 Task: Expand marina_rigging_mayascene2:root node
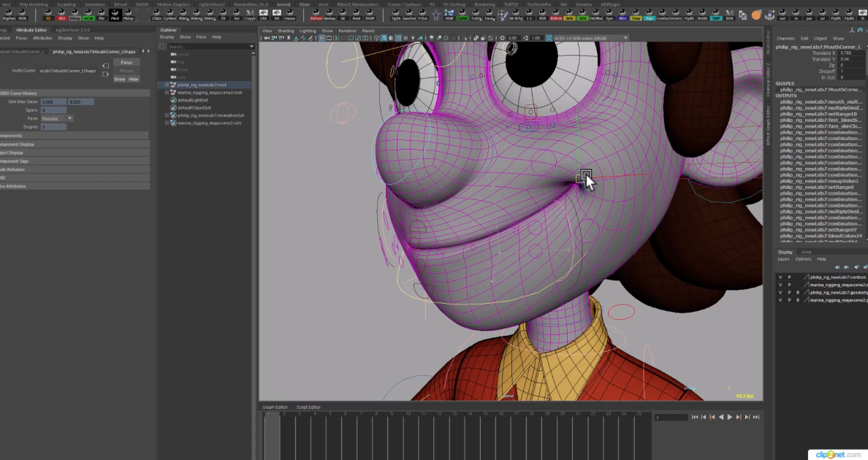pos(167,92)
